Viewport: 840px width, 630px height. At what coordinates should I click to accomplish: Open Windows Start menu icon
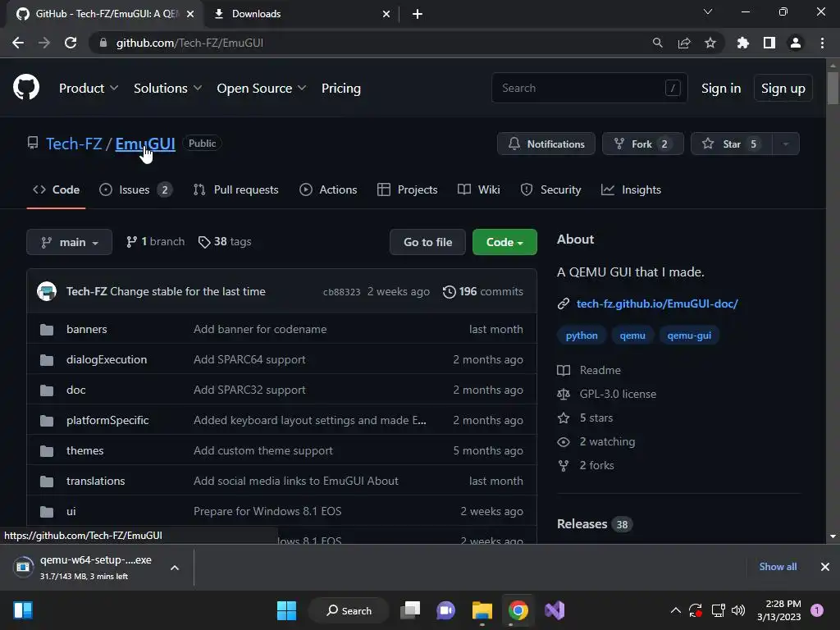286,610
